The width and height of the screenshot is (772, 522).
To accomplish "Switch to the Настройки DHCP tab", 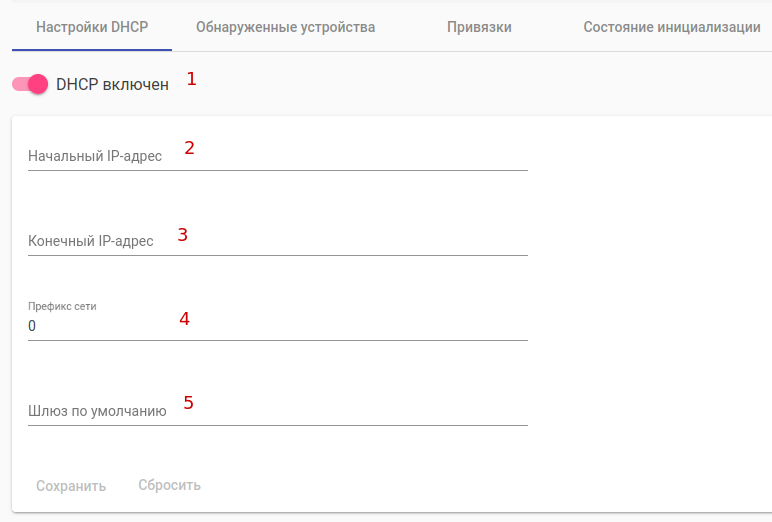I will pos(92,27).
